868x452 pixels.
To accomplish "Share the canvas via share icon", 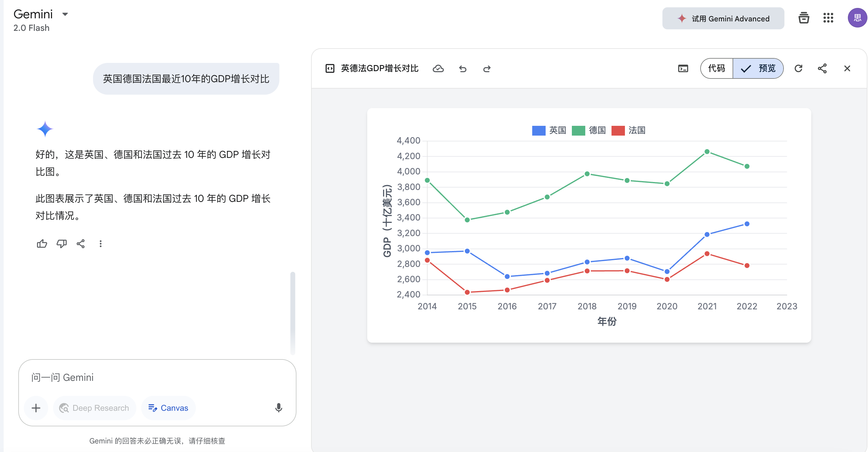I will [822, 68].
